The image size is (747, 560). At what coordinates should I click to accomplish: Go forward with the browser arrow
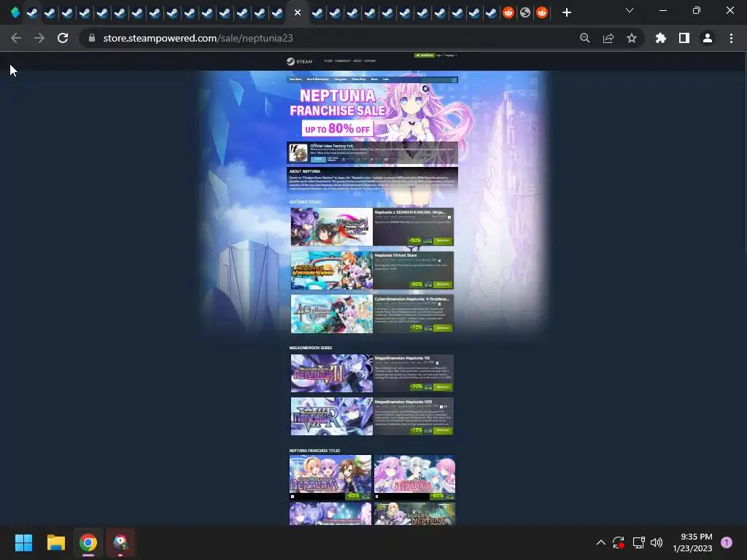(39, 38)
